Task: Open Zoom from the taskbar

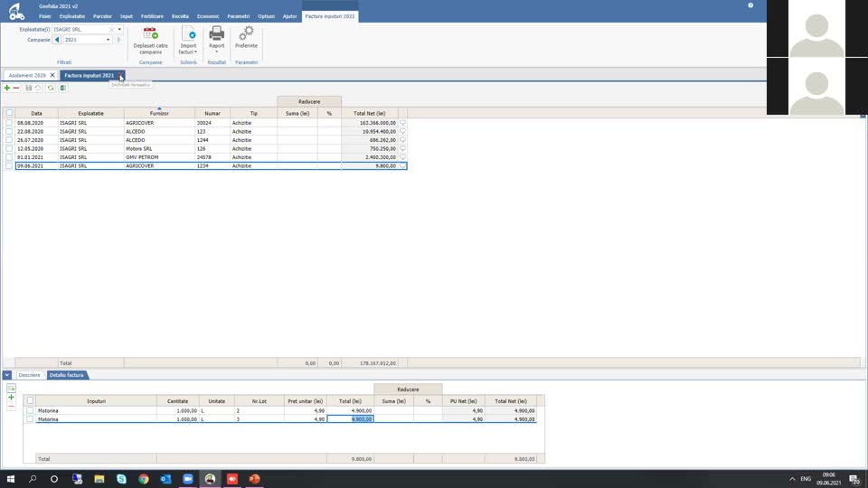Action: pyautogui.click(x=188, y=479)
